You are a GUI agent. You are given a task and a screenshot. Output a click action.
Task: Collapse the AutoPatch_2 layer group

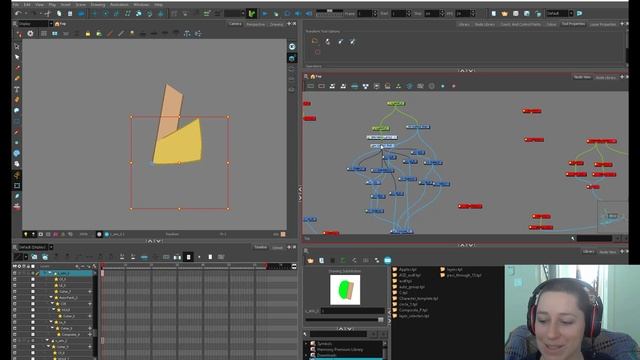(x=51, y=298)
